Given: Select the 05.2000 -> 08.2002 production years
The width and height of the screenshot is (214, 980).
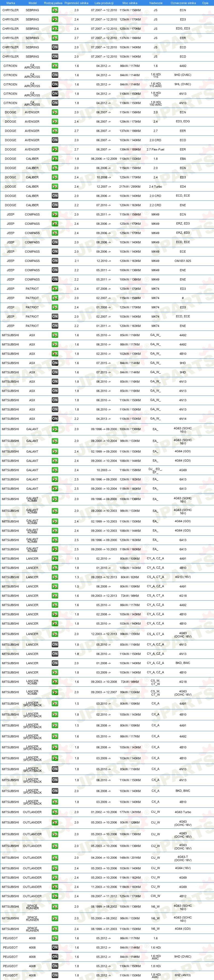Looking at the screenshot, I should [104, 918].
